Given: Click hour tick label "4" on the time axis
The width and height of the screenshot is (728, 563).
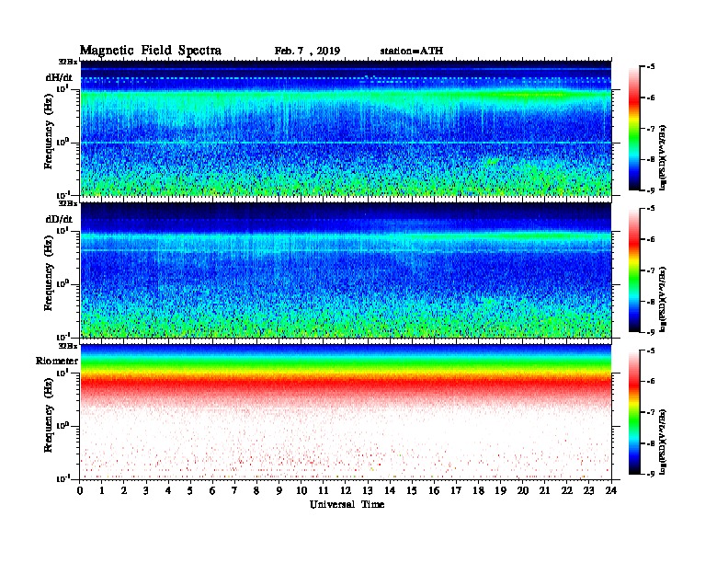Looking at the screenshot, I should click(168, 491).
